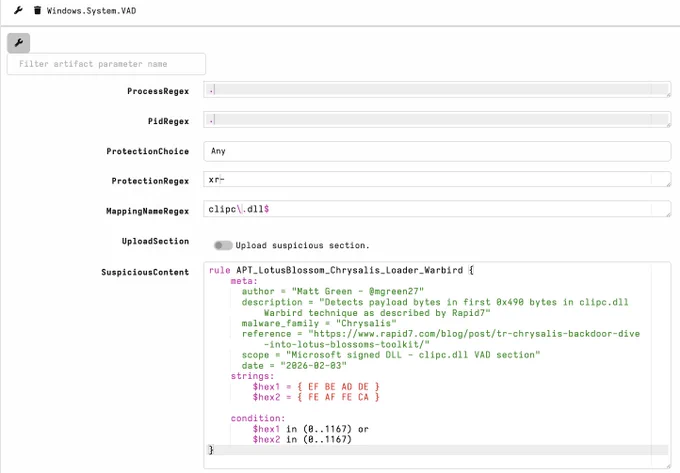
Task: Click the resize handle of SuspiciousContent editor
Action: [668, 466]
